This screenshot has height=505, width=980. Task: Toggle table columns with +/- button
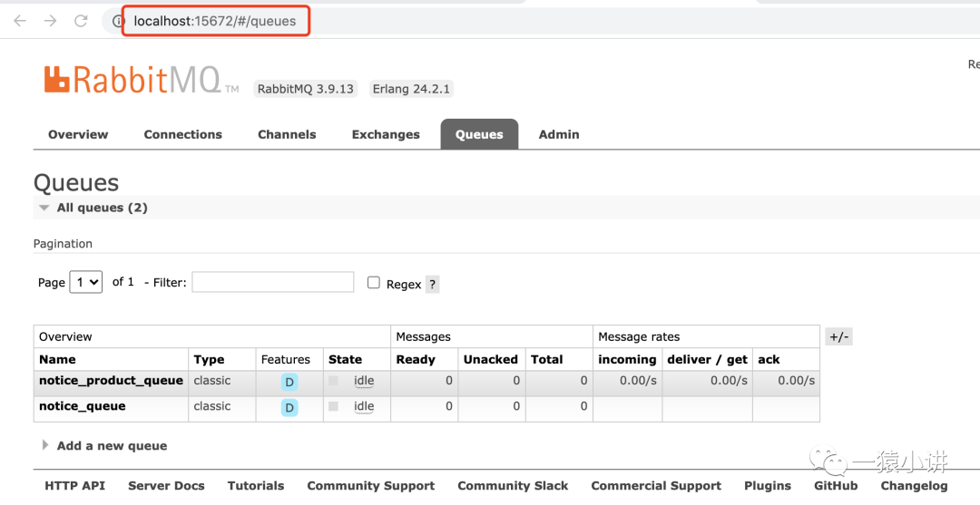click(x=838, y=337)
